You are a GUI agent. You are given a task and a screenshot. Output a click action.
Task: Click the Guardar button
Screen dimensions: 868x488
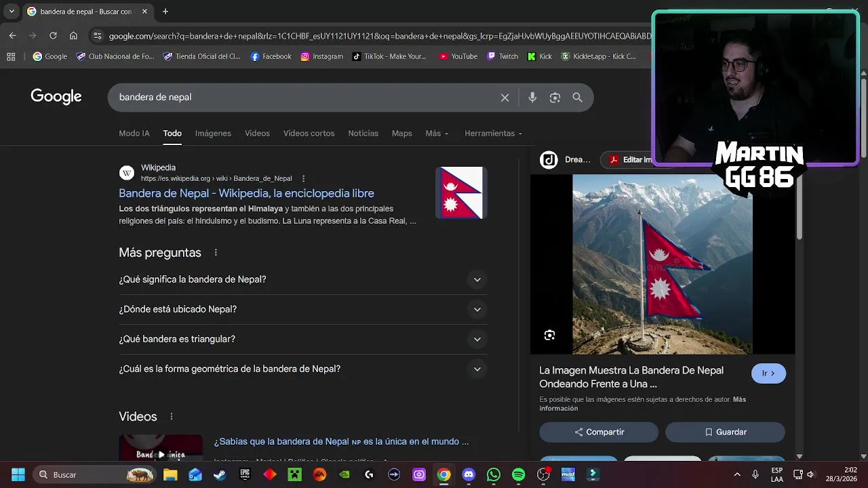point(725,432)
